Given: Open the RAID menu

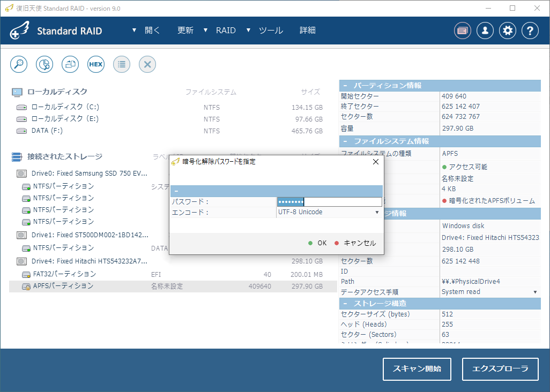Looking at the screenshot, I should click(x=226, y=31).
